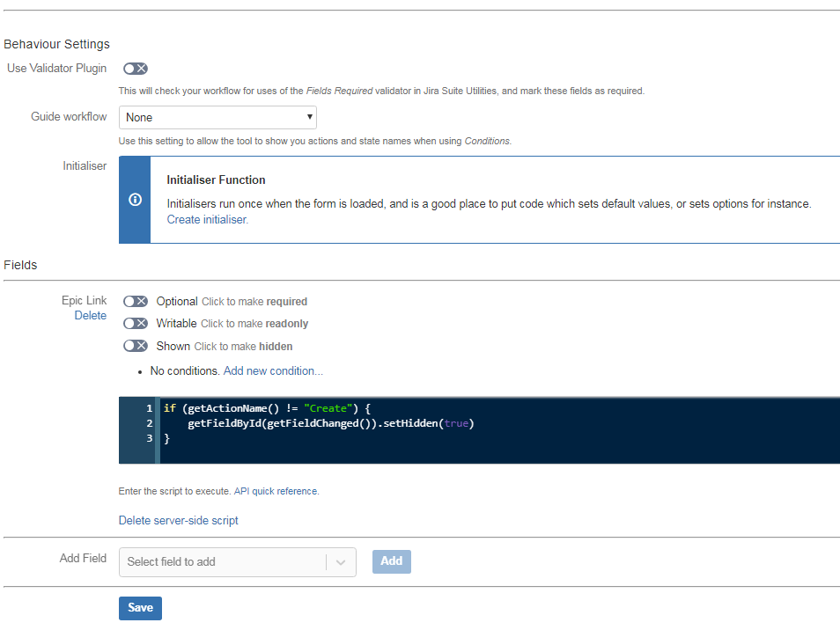
Task: Open the Guide workflow dropdown
Action: 217,117
